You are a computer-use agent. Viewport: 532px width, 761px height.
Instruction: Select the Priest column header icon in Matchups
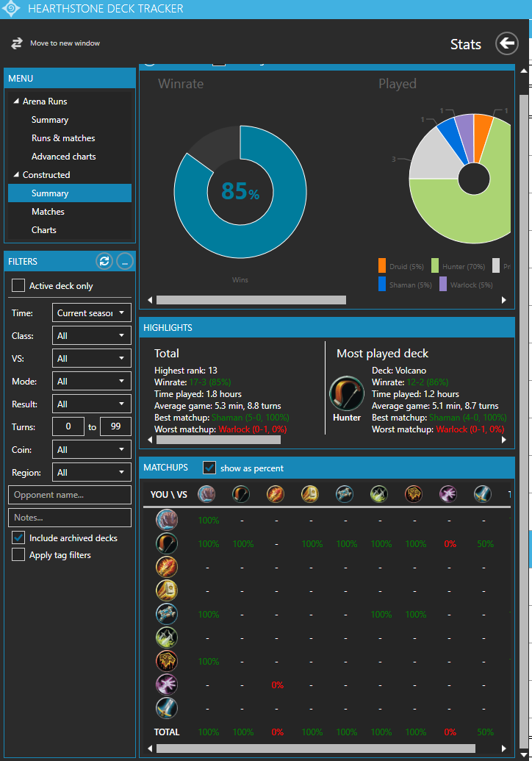[x=345, y=494]
